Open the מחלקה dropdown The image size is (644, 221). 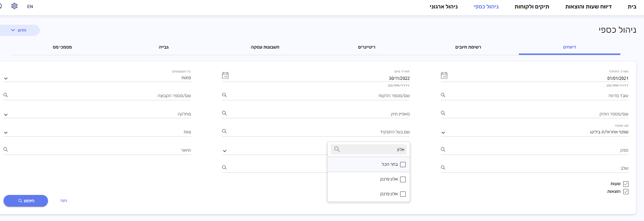6,115
